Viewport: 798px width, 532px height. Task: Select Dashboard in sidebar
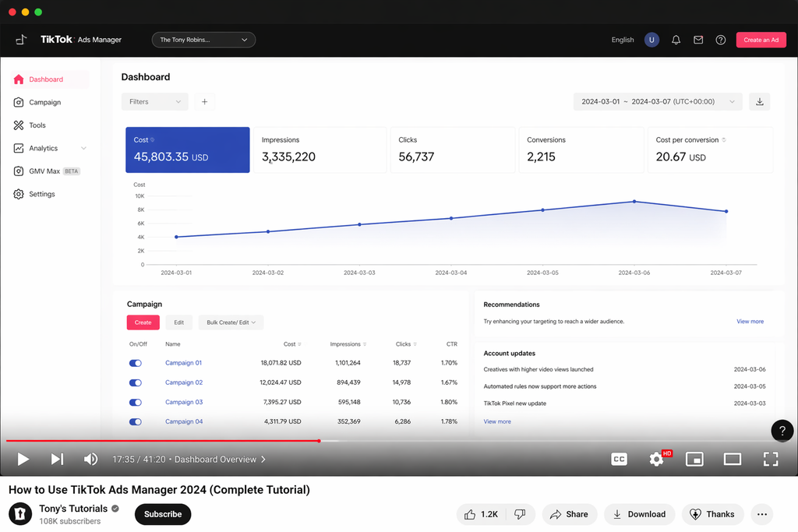[50, 79]
